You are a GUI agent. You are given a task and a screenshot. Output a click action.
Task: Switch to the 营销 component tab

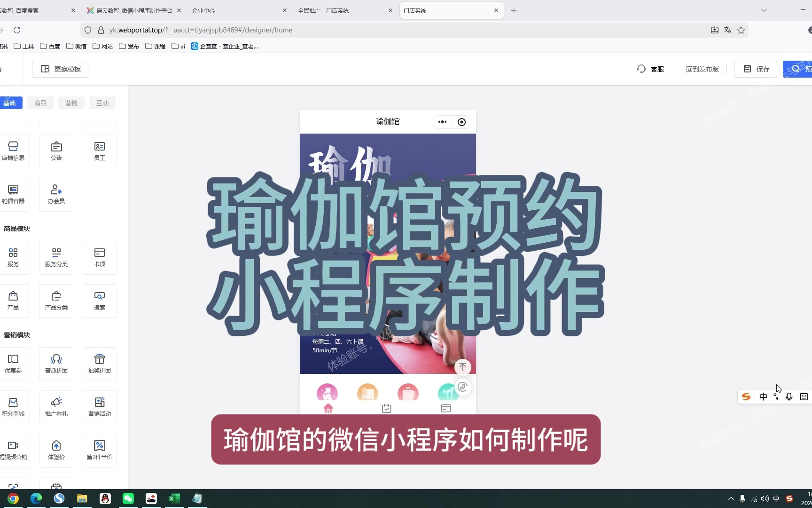tap(71, 103)
